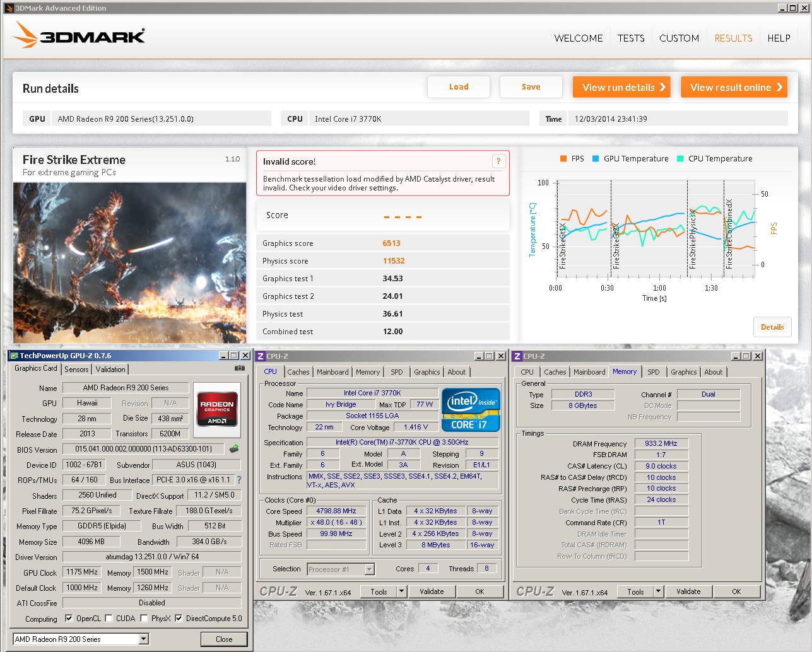Switch to Graphics tab in CPU-Z Memory window
This screenshot has height=652, width=812.
pyautogui.click(x=684, y=372)
